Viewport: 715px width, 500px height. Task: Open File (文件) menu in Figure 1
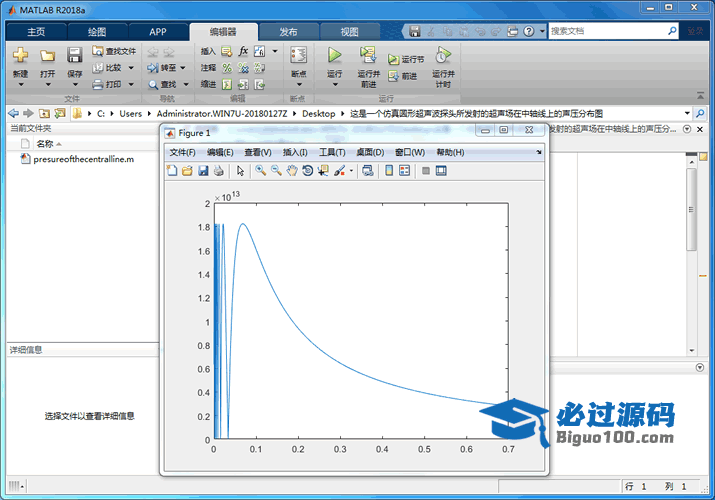[182, 152]
